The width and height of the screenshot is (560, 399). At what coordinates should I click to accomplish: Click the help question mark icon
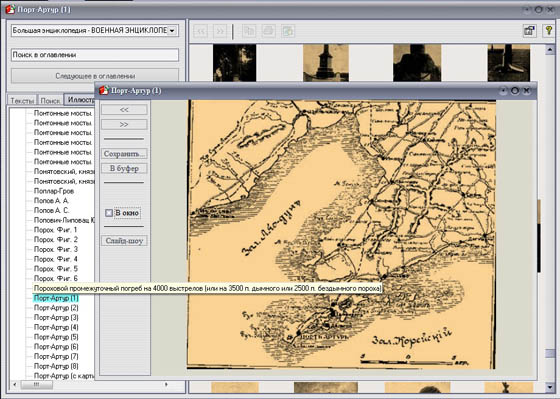point(549,30)
